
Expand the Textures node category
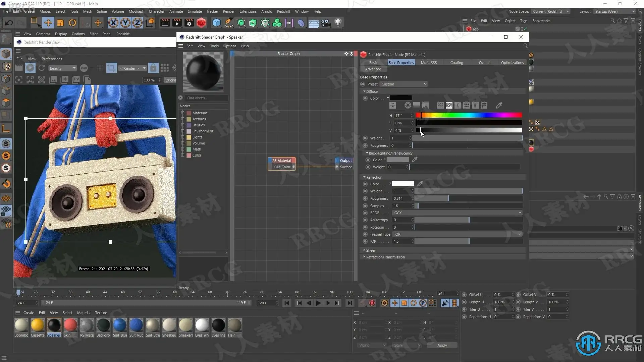[183, 119]
